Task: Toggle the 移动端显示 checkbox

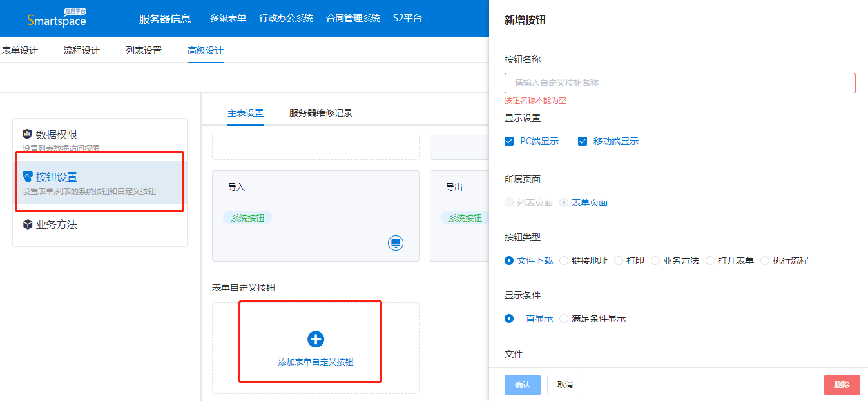Action: [x=583, y=141]
